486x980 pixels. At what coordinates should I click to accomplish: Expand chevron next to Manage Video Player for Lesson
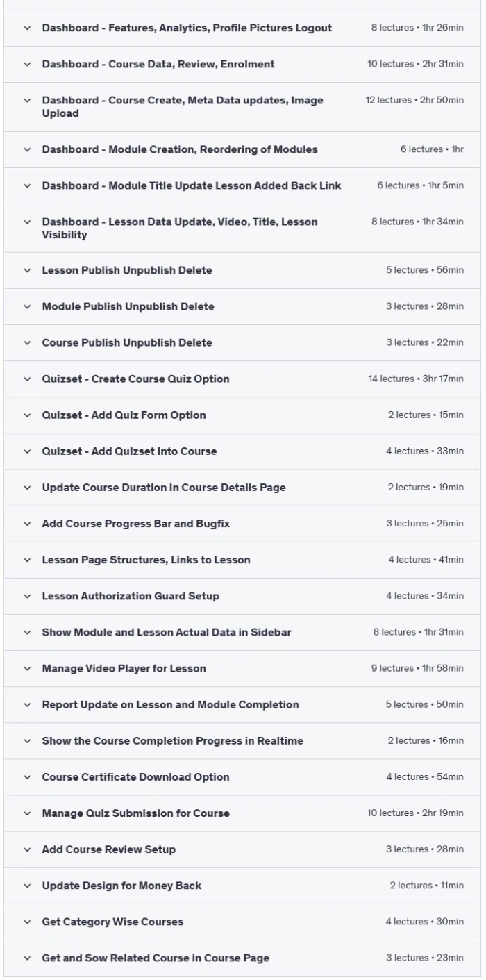[x=27, y=669]
